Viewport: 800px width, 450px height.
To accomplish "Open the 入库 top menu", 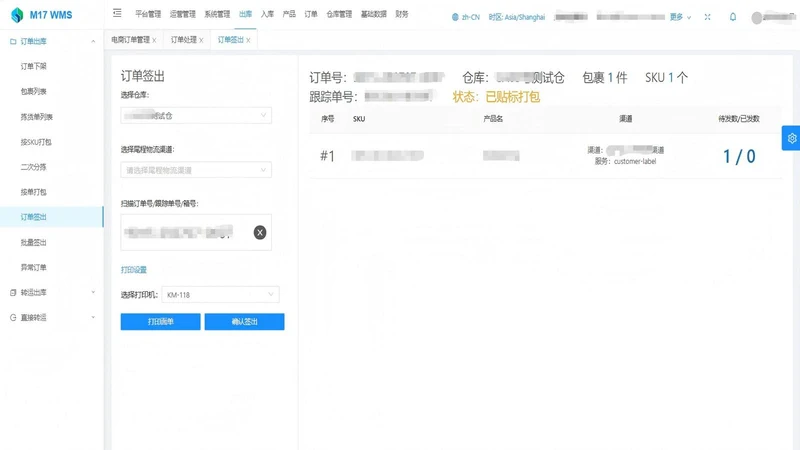I will (x=267, y=14).
